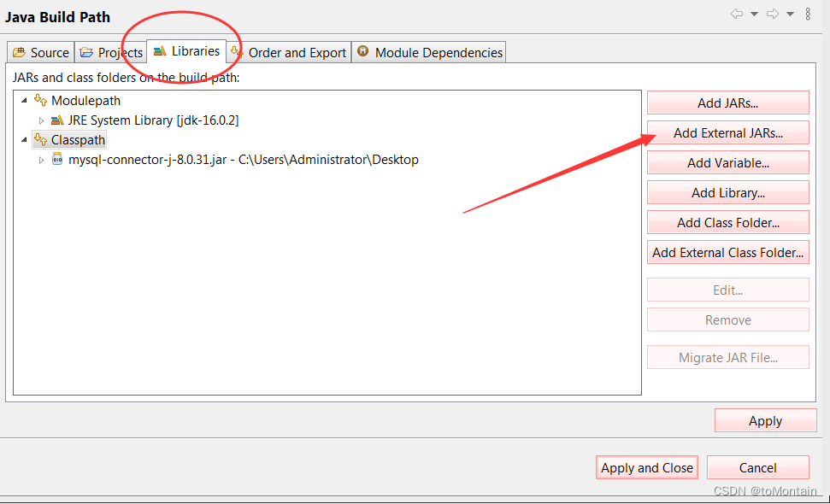This screenshot has width=830, height=504.
Task: Go back using the left arrow icon
Action: pos(736,14)
